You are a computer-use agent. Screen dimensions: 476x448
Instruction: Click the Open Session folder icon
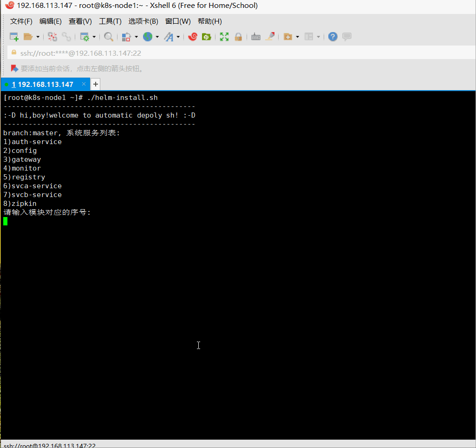(28, 37)
